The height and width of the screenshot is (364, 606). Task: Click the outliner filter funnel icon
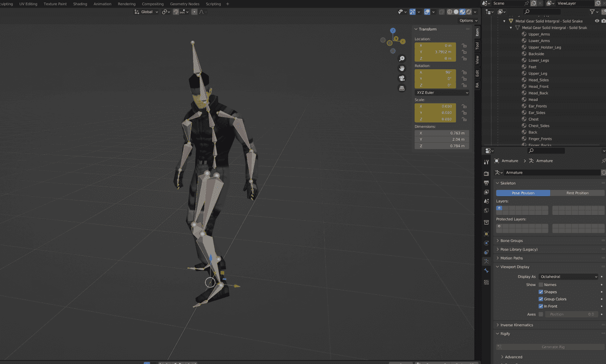pyautogui.click(x=592, y=12)
